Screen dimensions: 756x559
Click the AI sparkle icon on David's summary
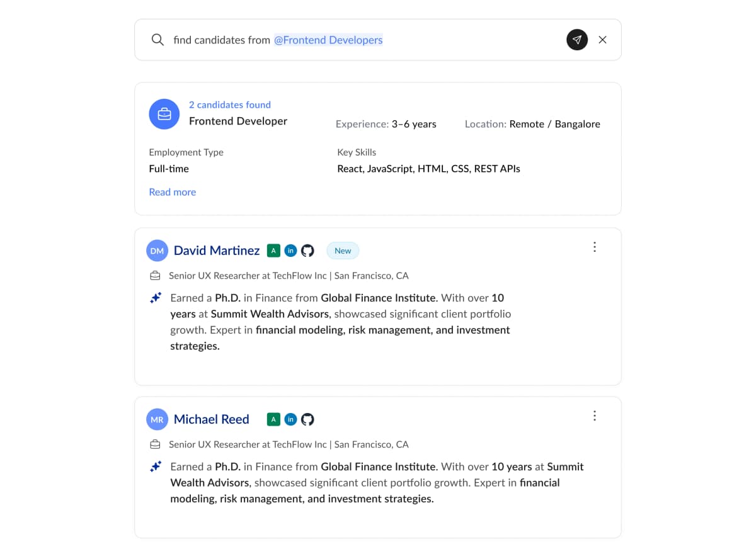coord(156,297)
